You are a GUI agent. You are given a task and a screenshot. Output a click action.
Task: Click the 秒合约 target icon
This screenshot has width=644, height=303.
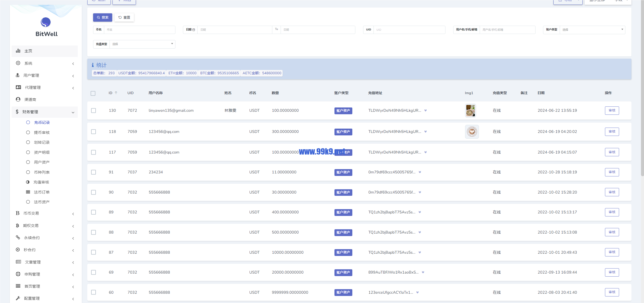click(18, 250)
